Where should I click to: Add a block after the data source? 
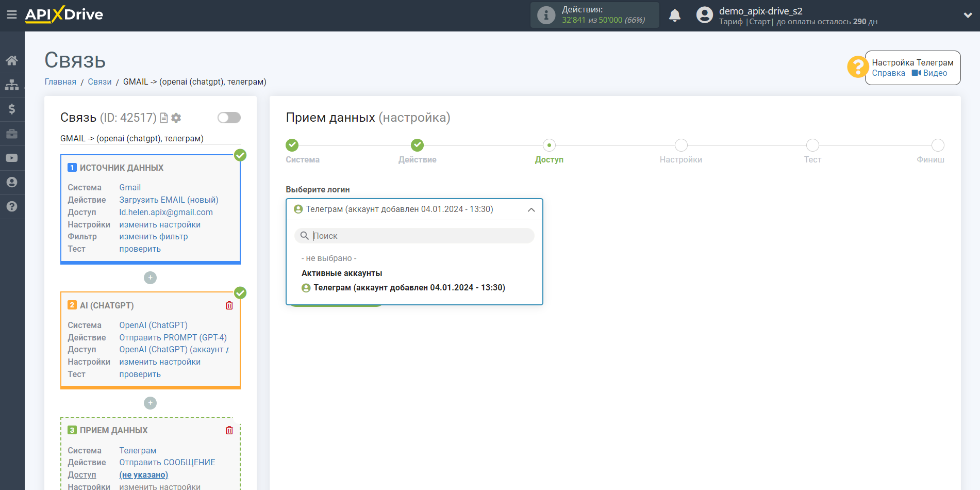[150, 277]
